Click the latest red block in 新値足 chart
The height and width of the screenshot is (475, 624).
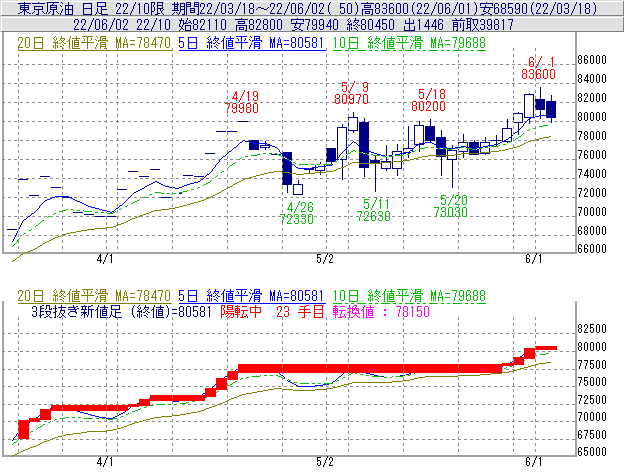point(546,348)
